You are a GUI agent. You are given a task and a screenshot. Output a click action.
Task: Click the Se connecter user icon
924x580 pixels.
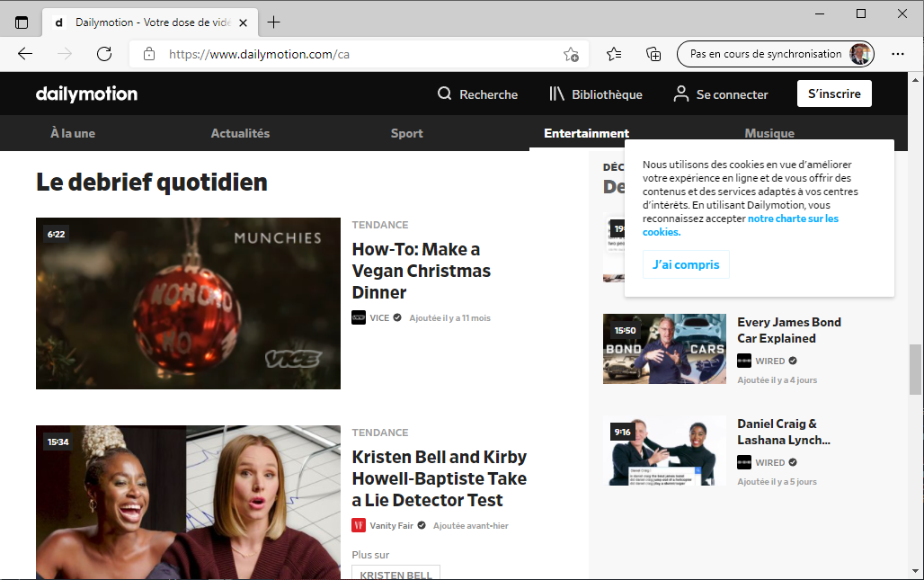(681, 94)
